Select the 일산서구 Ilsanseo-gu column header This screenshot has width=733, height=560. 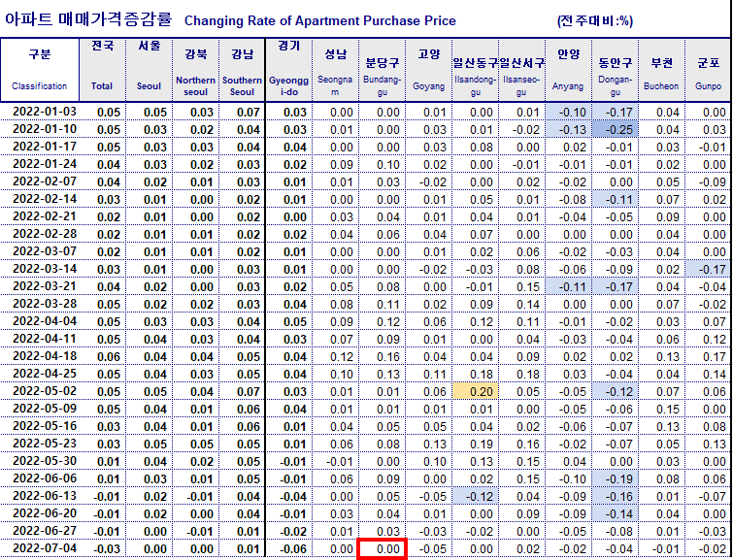(521, 70)
